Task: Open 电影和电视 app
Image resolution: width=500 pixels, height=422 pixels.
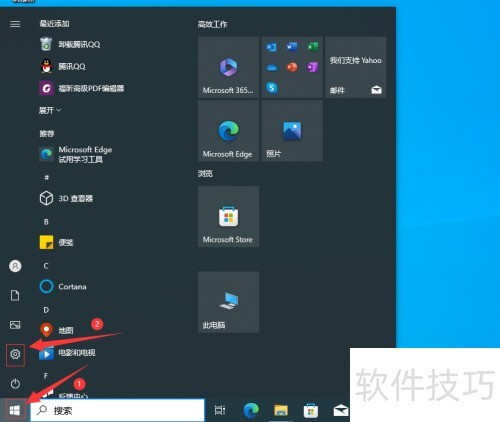Action: (67, 353)
